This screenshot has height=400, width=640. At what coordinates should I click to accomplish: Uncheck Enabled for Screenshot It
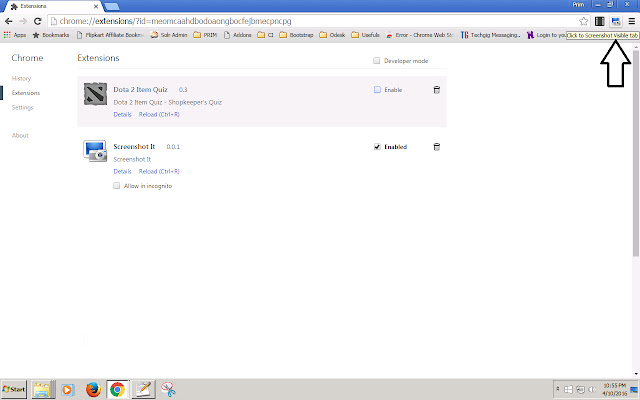tap(377, 147)
